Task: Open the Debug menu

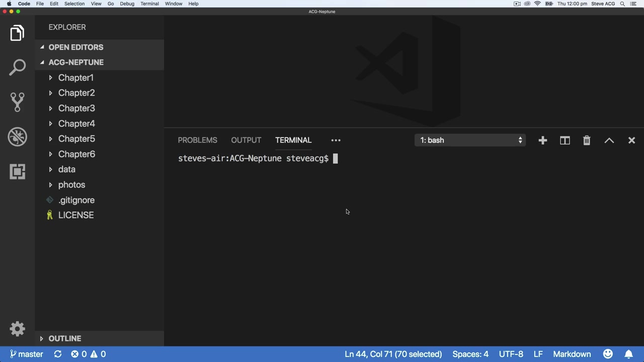Action: click(127, 4)
